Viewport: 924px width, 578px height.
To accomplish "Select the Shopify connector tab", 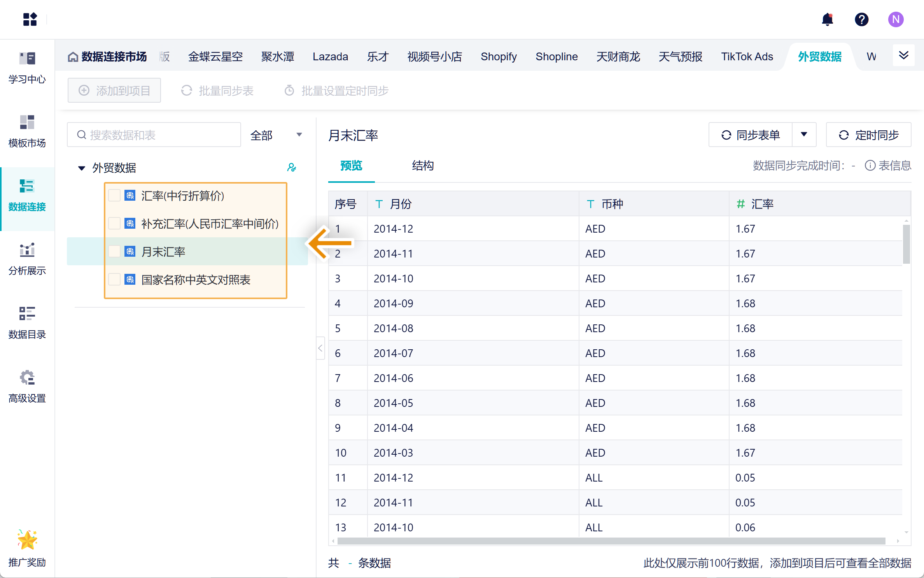I will [499, 57].
